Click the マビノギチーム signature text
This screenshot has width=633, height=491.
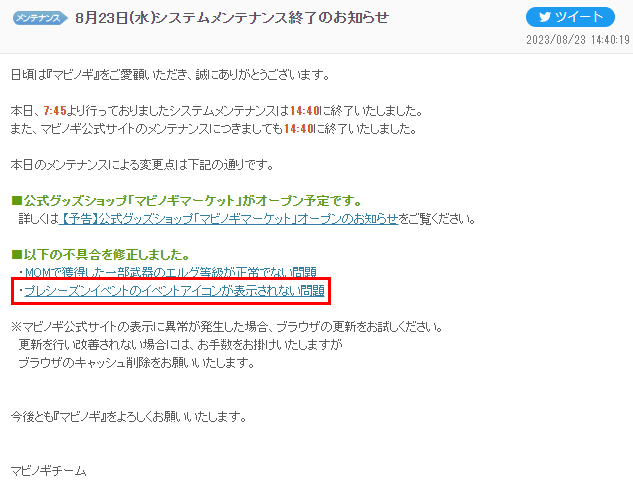(x=48, y=471)
